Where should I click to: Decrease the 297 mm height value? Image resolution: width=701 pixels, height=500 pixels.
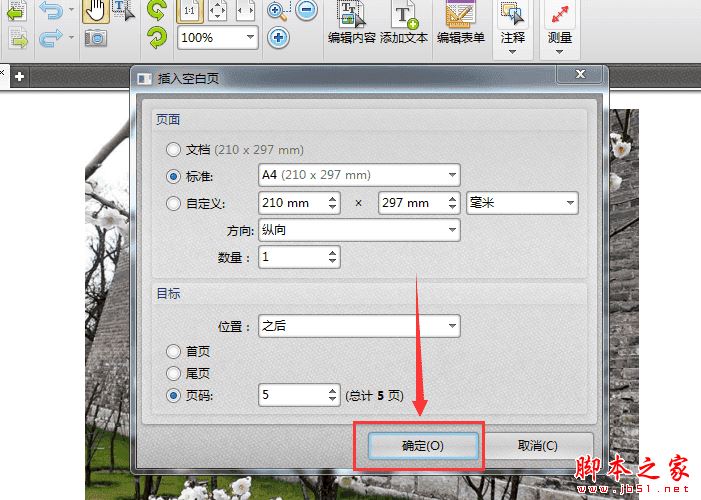click(x=452, y=208)
